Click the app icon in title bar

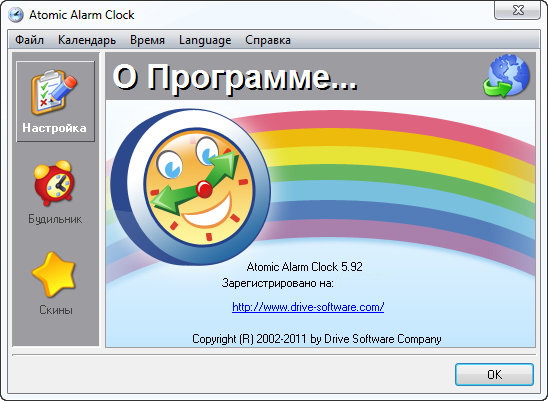[16, 15]
